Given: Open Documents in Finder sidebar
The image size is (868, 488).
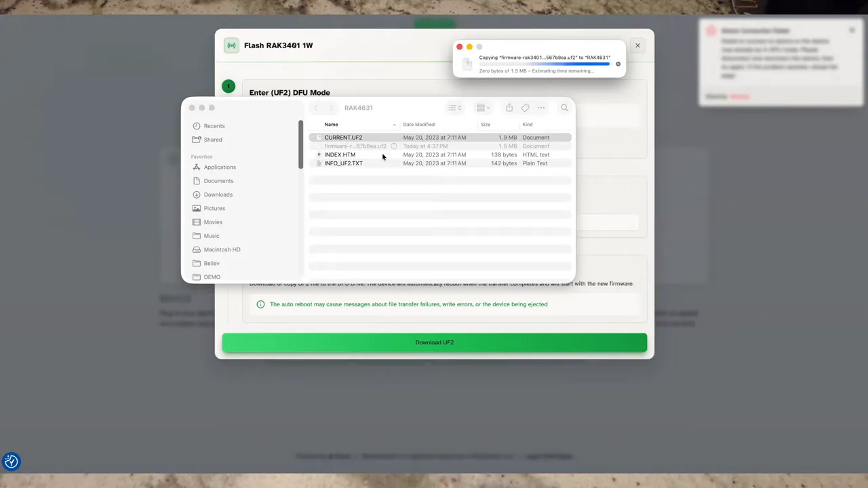Looking at the screenshot, I should 218,181.
